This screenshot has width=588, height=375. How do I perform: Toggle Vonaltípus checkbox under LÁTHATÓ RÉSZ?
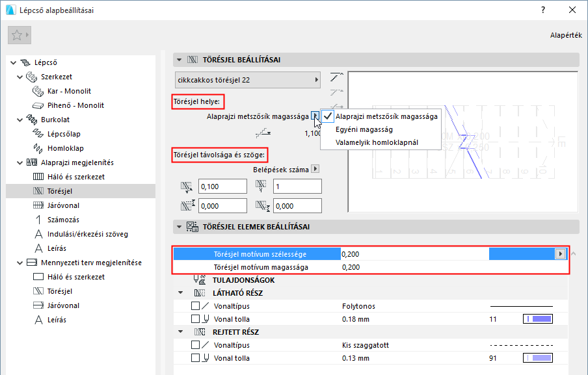[195, 306]
